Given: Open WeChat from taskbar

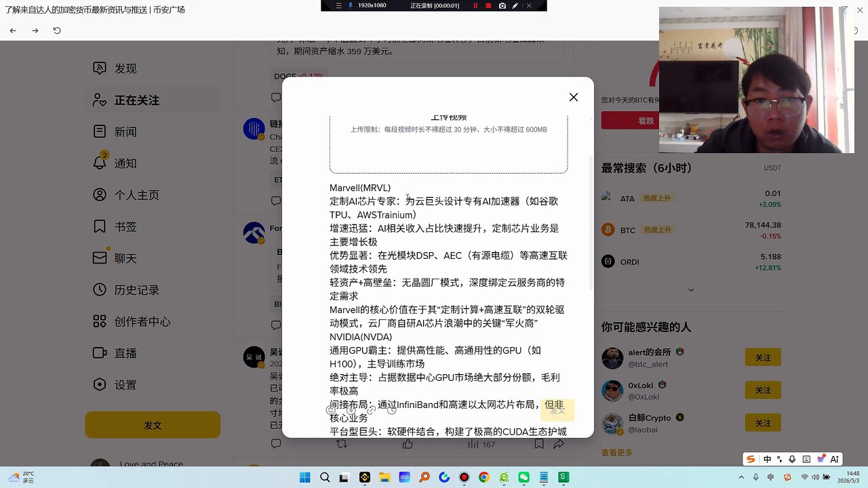Looking at the screenshot, I should point(524,477).
